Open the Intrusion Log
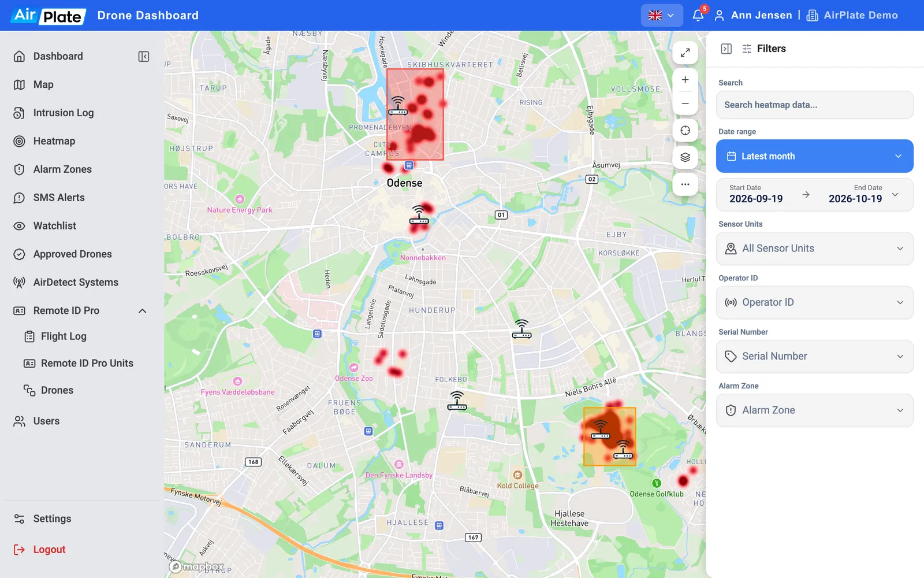The image size is (924, 578). click(64, 113)
